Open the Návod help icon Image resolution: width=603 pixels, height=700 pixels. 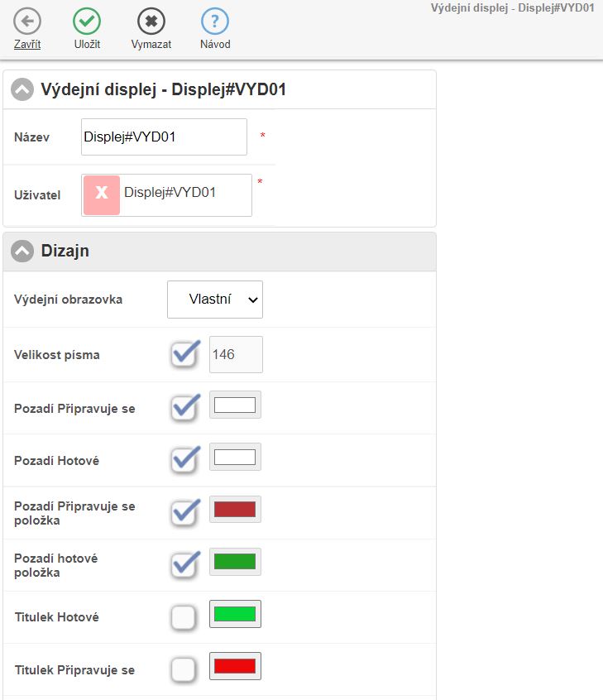pos(215,21)
